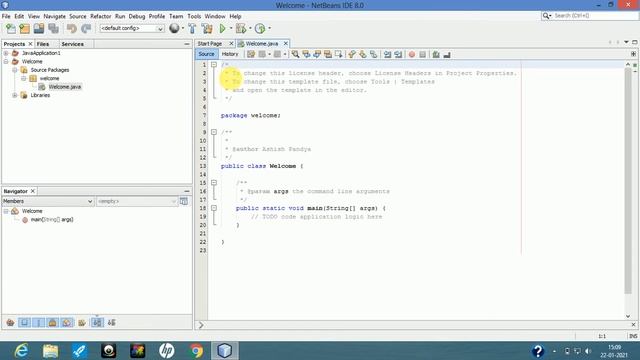Start a New Project from main toolbar
The height and width of the screenshot is (360, 640).
pos(25,29)
